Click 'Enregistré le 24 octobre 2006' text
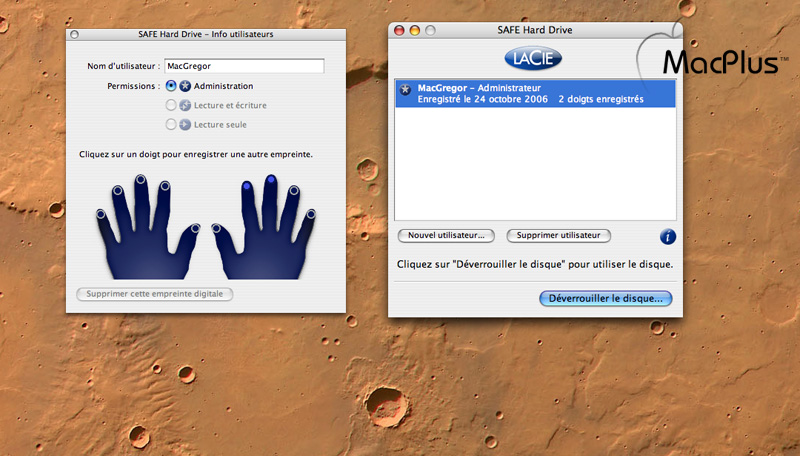800x456 pixels. click(x=483, y=99)
